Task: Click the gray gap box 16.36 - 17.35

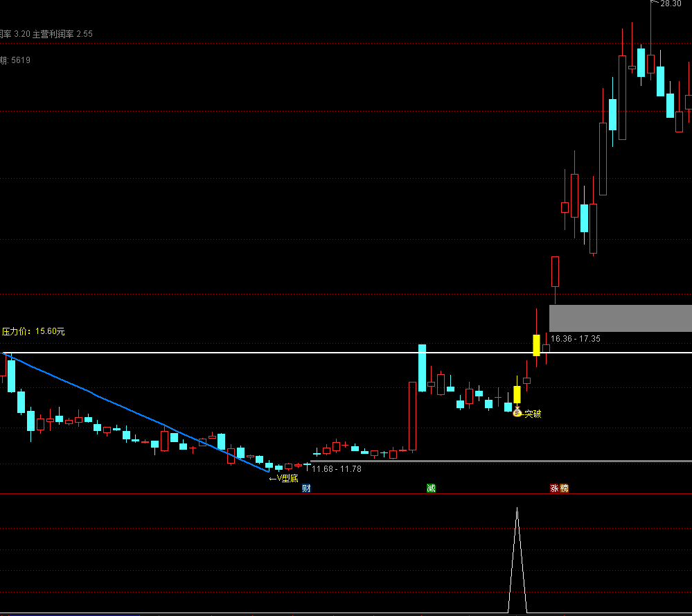Action: pos(619,318)
